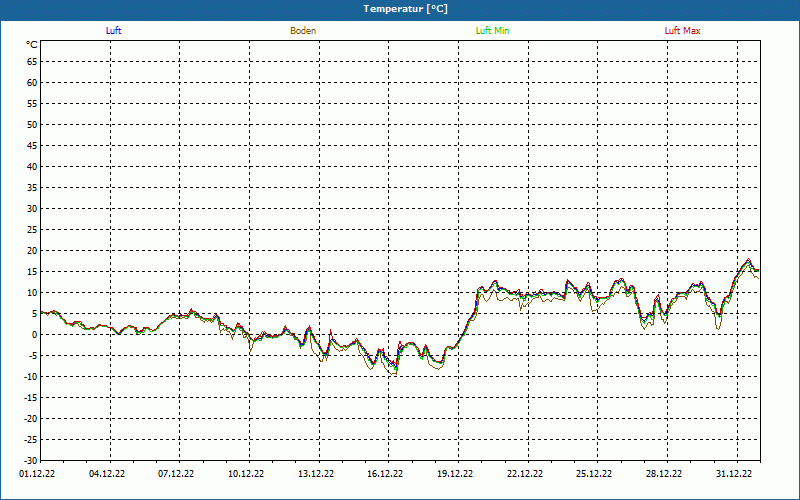The width and height of the screenshot is (800, 500).
Task: Click the 45 value on the temperature axis
Action: coord(32,146)
